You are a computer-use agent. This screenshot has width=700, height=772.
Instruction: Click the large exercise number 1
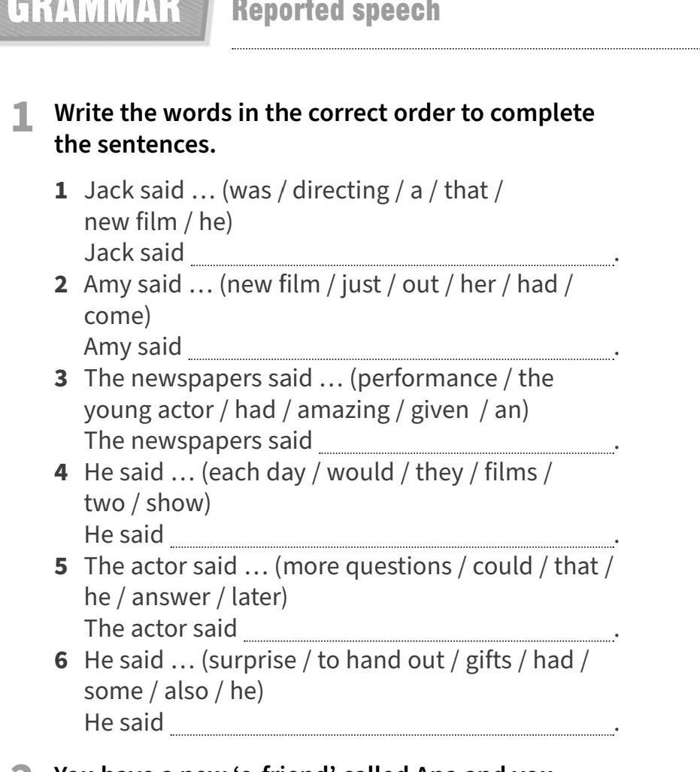22,118
